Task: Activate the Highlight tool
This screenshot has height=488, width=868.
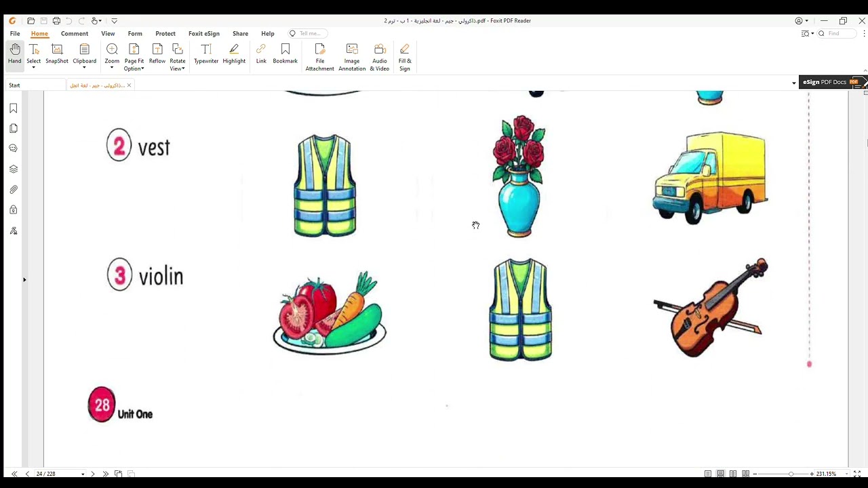Action: tap(234, 54)
